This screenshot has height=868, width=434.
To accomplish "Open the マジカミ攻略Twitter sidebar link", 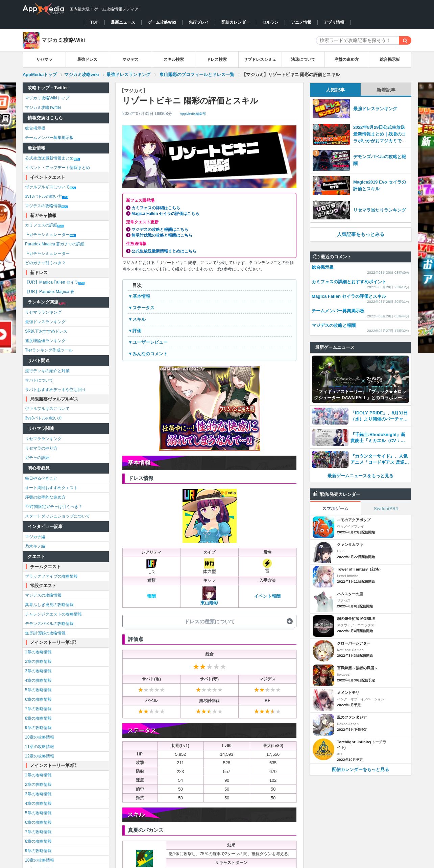I will (43, 107).
